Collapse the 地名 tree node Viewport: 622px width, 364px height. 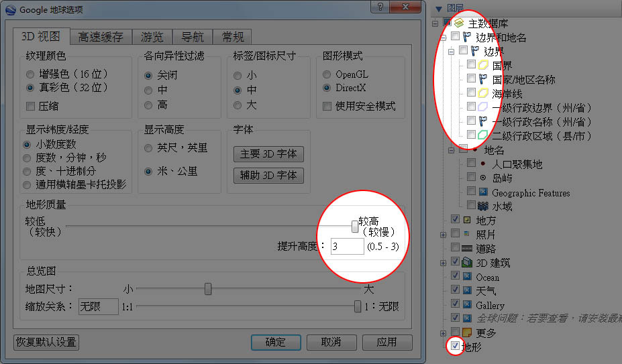pyautogui.click(x=451, y=150)
